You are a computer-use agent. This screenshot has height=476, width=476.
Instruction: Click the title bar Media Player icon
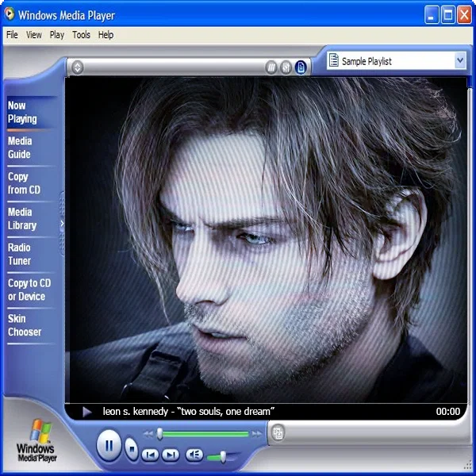click(10, 13)
